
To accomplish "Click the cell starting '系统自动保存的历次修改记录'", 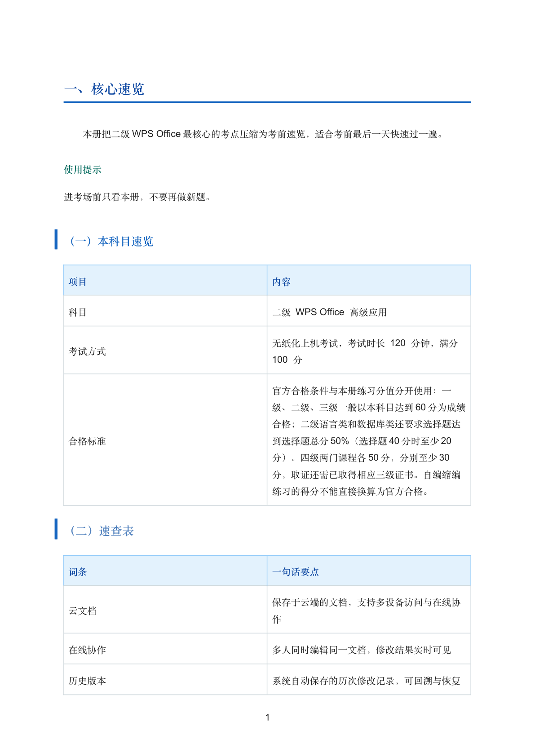I will [x=369, y=680].
